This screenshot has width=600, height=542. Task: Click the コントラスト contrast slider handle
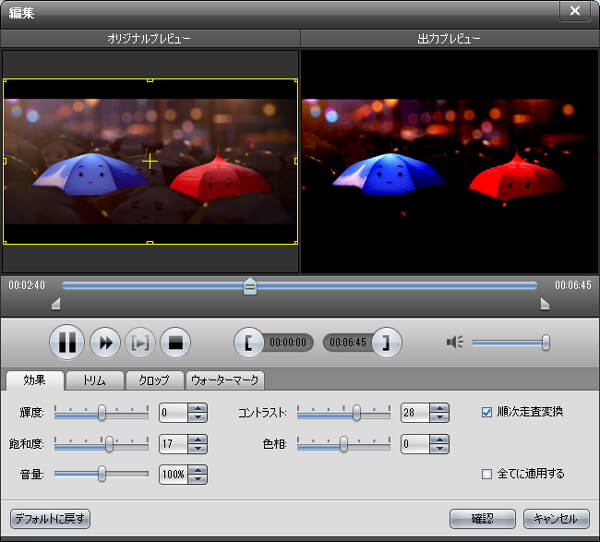pyautogui.click(x=356, y=413)
